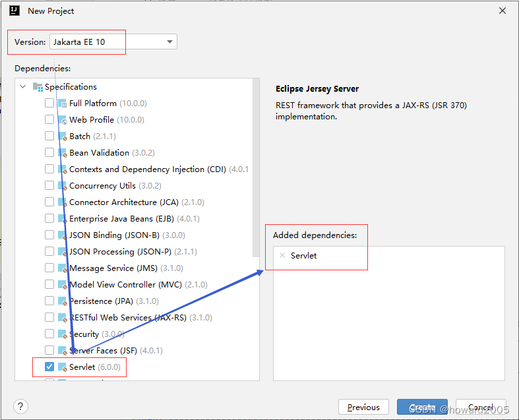Enable the Full Platform checkbox
The width and height of the screenshot is (519, 420).
point(49,103)
